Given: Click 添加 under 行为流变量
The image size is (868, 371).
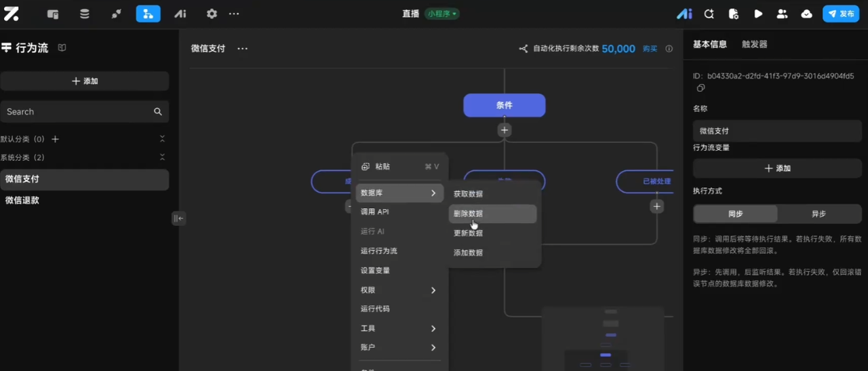Looking at the screenshot, I should (777, 168).
